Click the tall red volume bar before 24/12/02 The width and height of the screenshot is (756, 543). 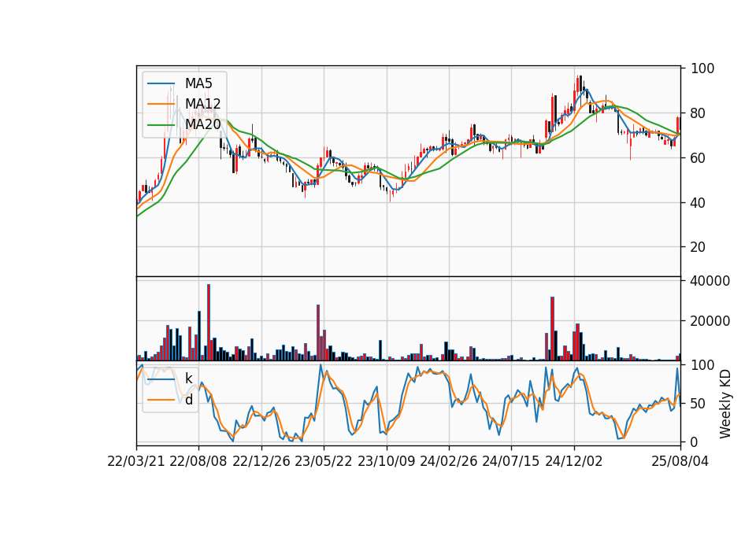point(553,329)
